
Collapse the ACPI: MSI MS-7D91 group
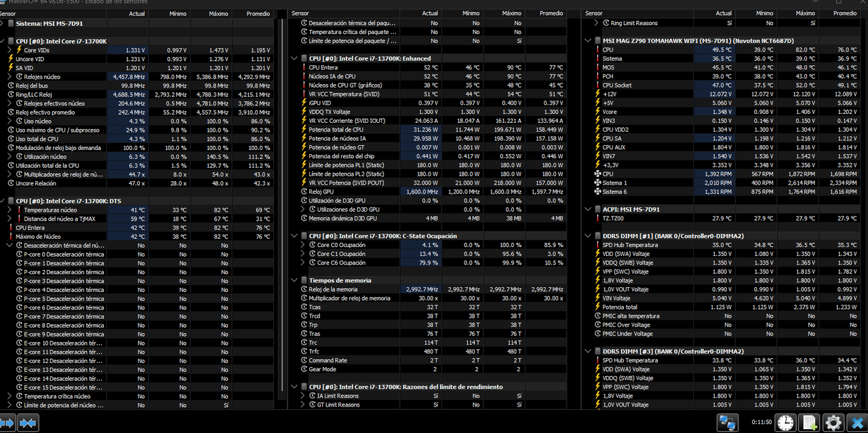pyautogui.click(x=588, y=210)
